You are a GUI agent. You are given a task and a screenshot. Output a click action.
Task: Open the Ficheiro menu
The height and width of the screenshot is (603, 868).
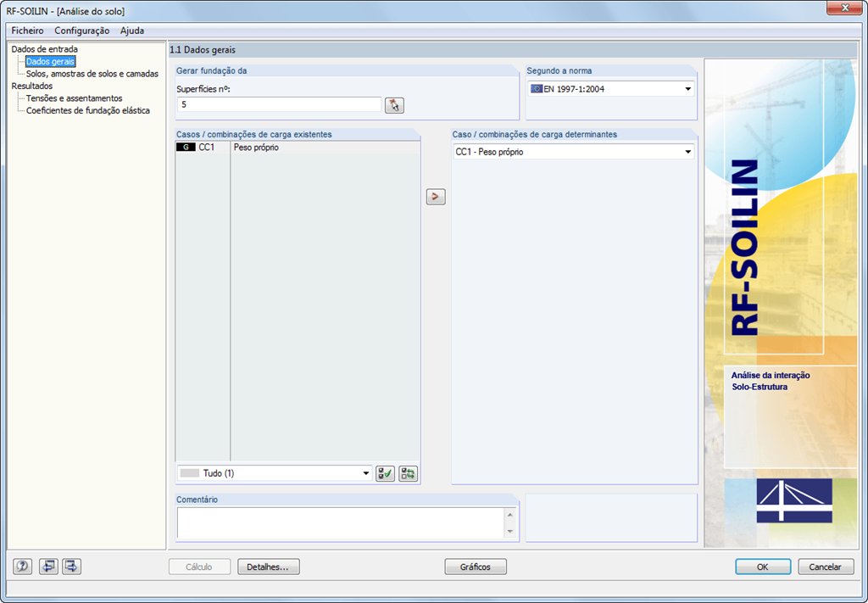coord(27,31)
